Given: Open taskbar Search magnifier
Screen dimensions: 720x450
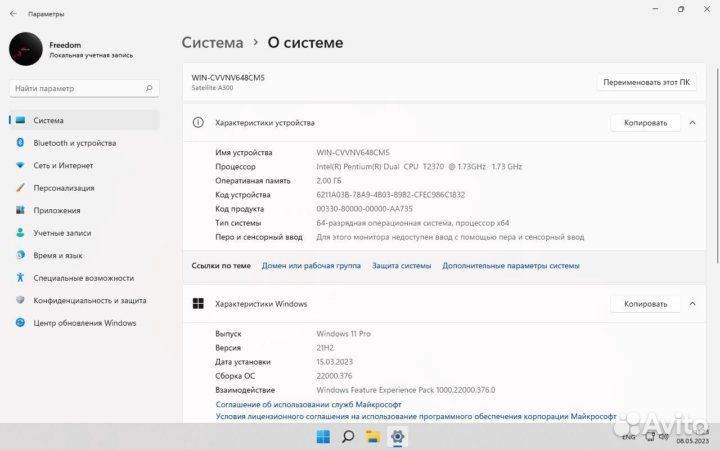Looking at the screenshot, I should 348,437.
